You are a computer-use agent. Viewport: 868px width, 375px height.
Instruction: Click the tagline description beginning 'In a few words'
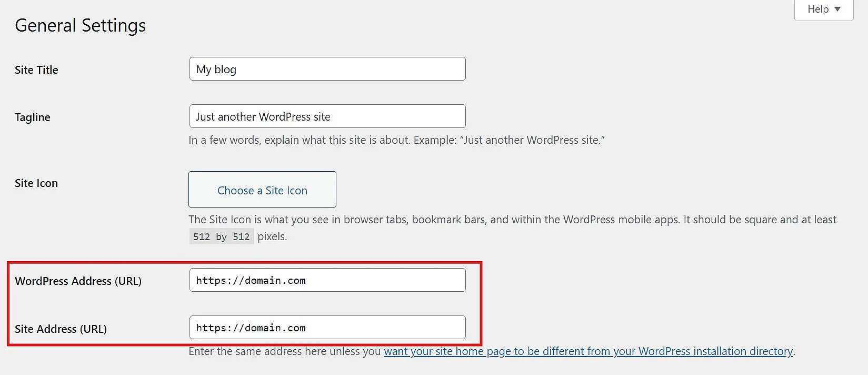pos(396,140)
